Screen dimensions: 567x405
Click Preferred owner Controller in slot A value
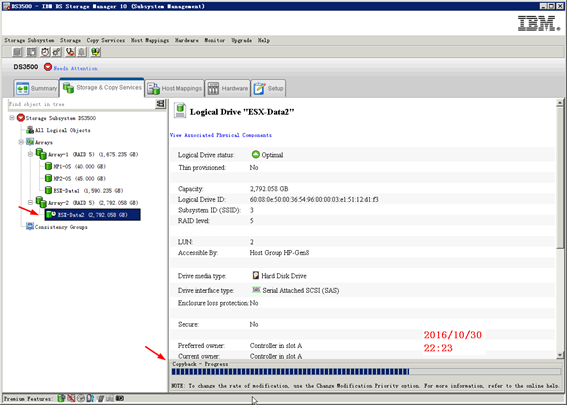click(276, 345)
